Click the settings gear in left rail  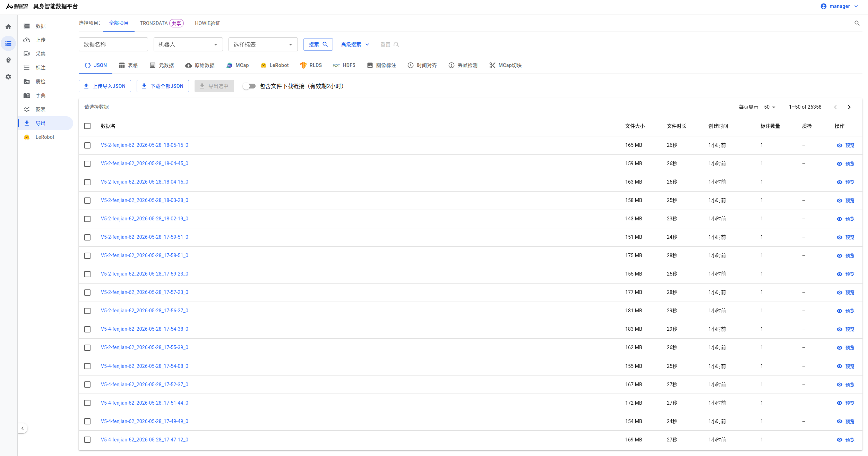(8, 77)
